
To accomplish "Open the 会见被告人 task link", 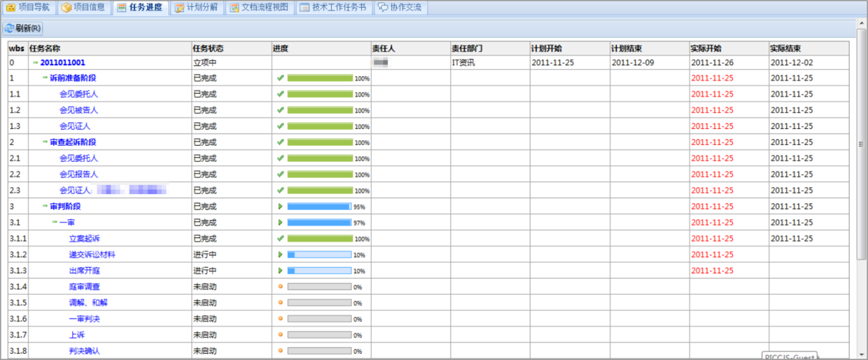I will point(78,110).
